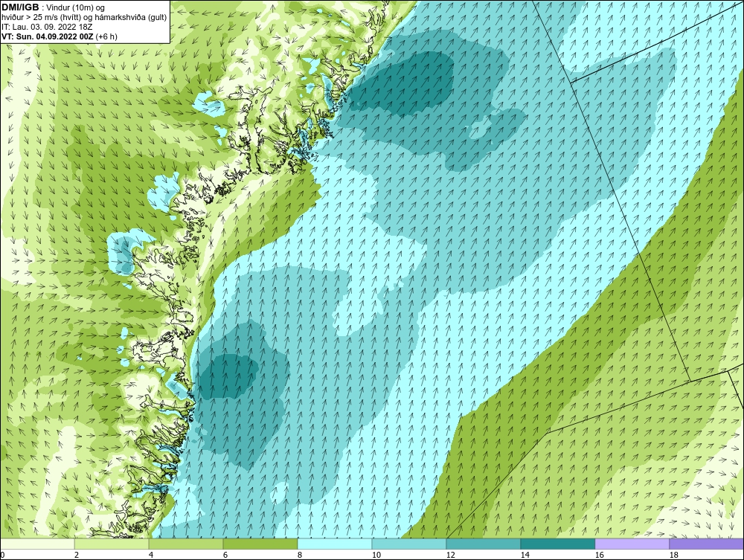Click the purple legend swatch above 18 m/s
This screenshot has height=560, width=744.
tap(707, 544)
